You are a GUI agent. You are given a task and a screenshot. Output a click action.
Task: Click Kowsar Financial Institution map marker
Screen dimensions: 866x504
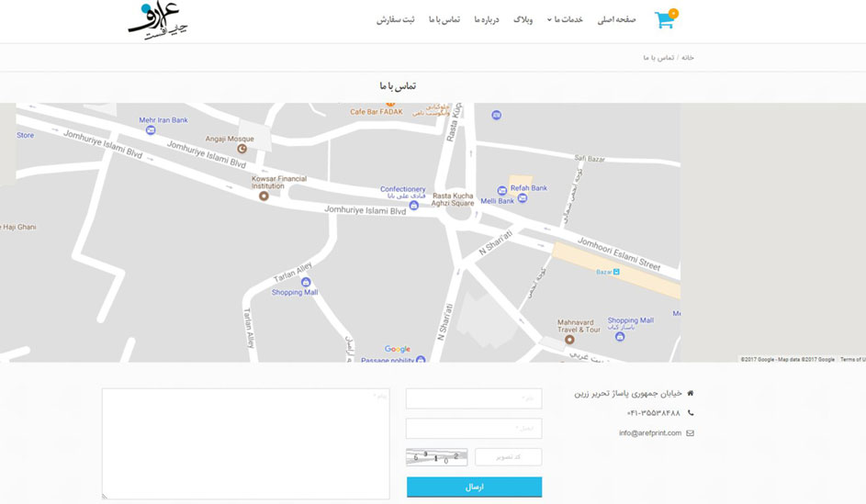(264, 196)
